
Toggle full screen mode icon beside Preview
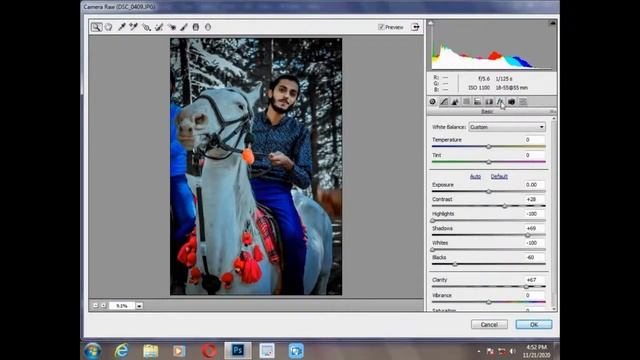coord(415,27)
